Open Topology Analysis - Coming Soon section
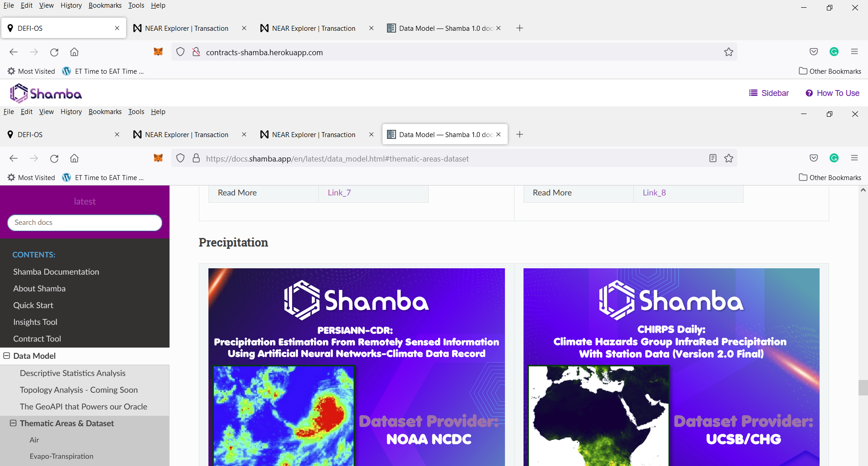Image resolution: width=868 pixels, height=466 pixels. click(79, 390)
